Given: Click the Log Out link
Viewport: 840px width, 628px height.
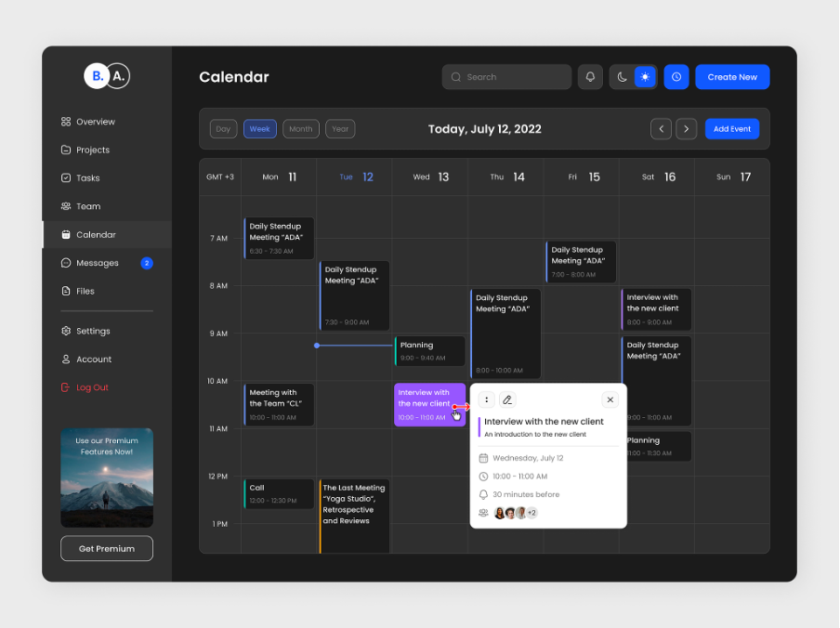Looking at the screenshot, I should point(92,387).
